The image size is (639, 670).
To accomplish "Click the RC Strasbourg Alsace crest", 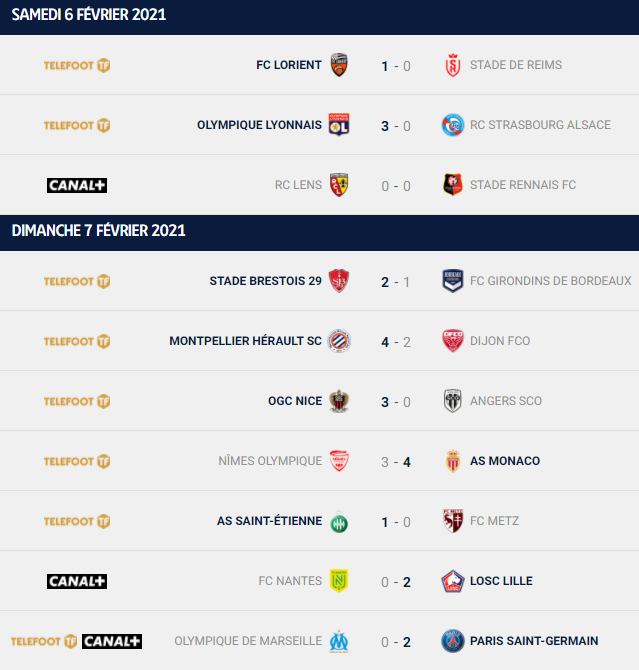I will [453, 125].
